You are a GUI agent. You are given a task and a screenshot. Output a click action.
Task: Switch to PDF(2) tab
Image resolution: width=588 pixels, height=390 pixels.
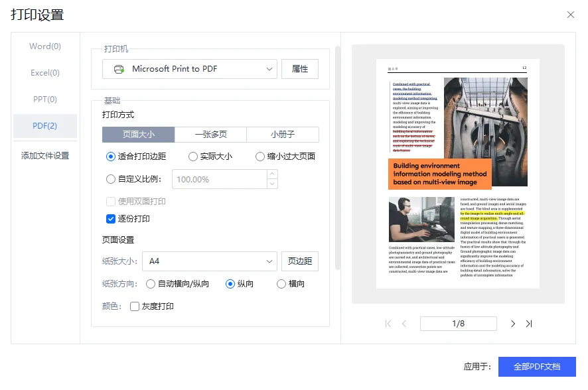pyautogui.click(x=45, y=126)
